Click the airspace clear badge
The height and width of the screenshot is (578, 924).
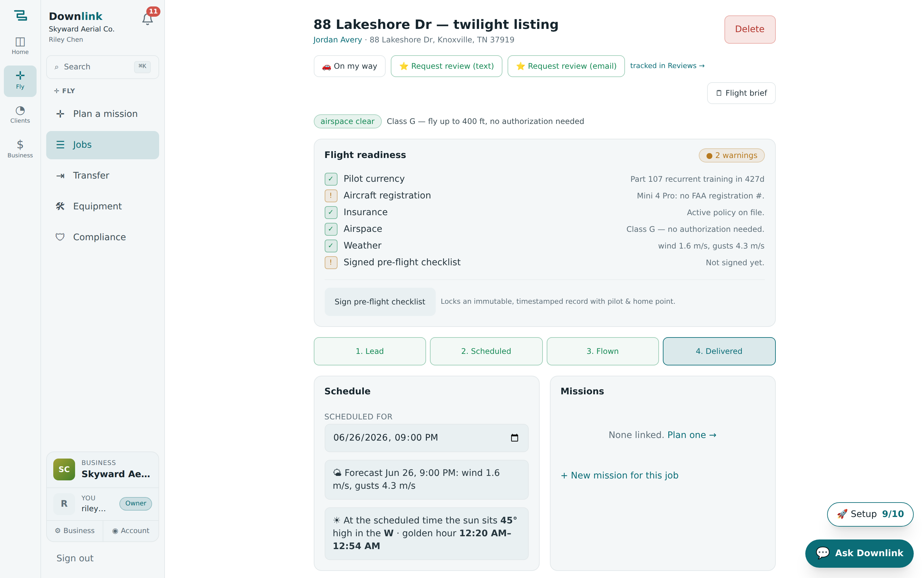tap(347, 122)
